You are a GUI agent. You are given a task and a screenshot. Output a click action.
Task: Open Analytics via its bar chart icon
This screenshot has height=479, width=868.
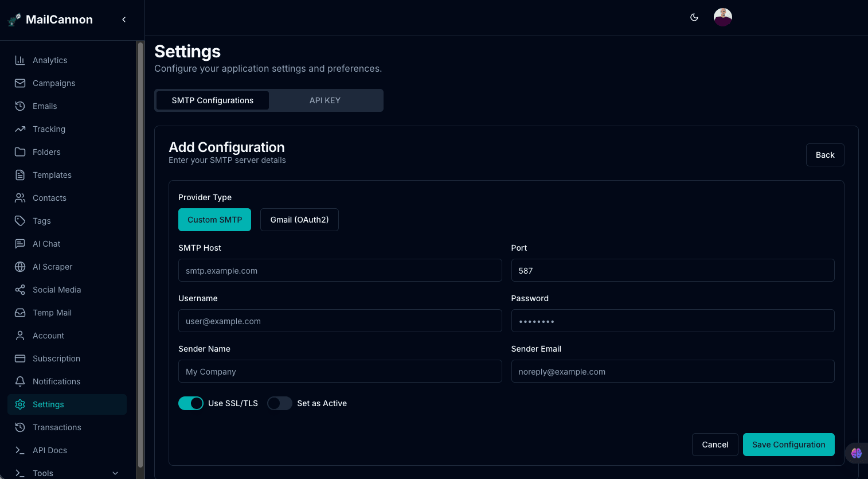point(20,60)
